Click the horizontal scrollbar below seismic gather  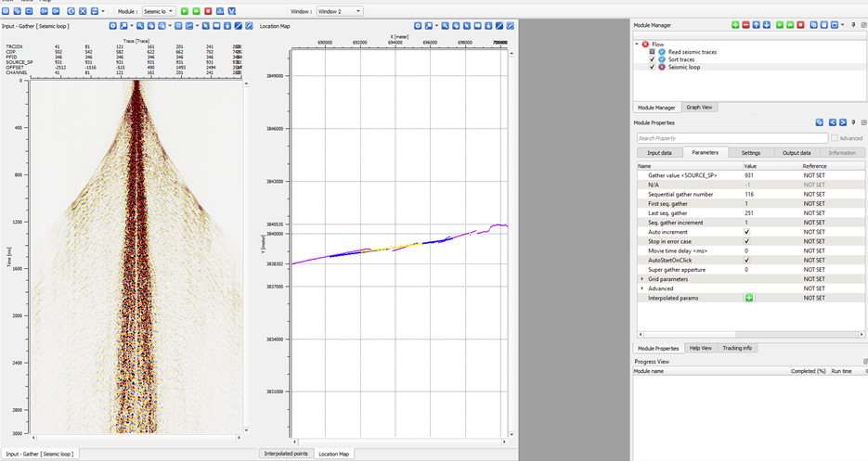tap(136, 437)
